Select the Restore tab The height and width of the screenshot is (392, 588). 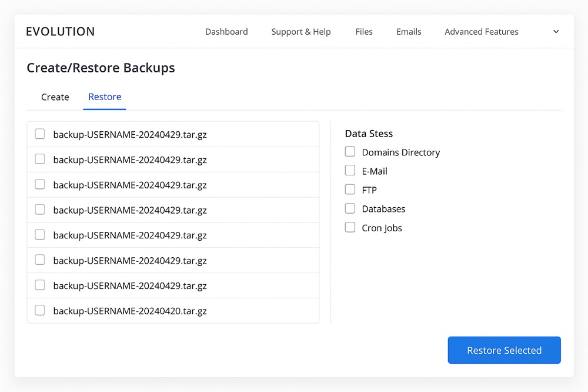point(105,97)
